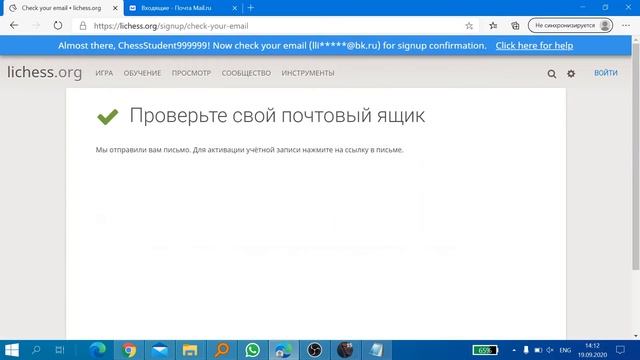Add page to favorites with the star icon
The height and width of the screenshot is (360, 640).
[x=469, y=26]
